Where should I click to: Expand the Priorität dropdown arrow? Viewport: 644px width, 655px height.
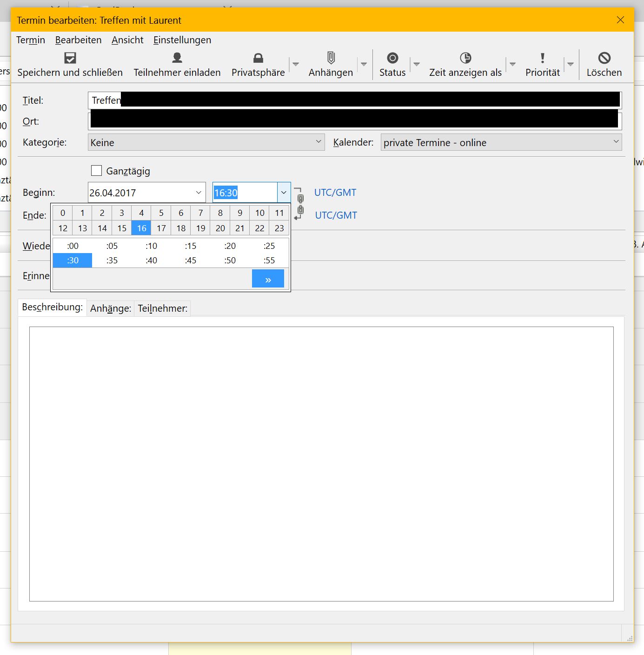tap(571, 64)
